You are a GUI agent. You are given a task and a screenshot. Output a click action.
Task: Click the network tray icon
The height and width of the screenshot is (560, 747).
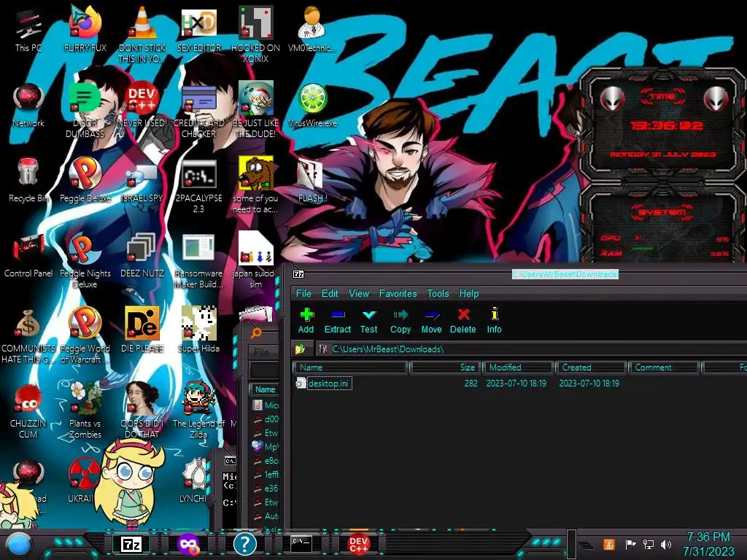click(x=649, y=544)
